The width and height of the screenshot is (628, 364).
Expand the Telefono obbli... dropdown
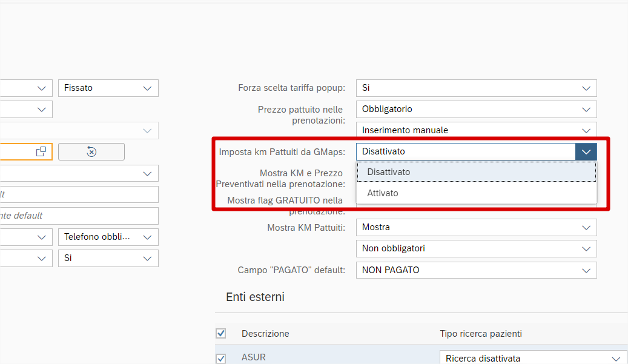pos(108,237)
